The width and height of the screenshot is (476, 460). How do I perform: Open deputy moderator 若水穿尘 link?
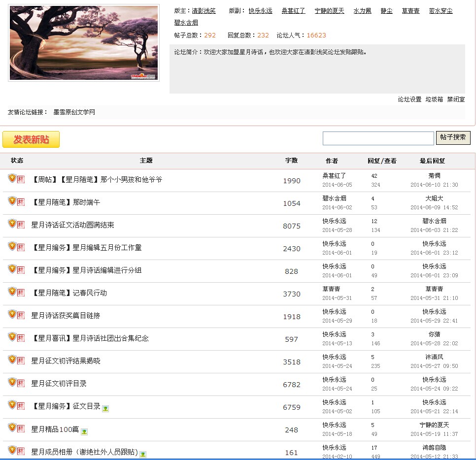point(441,11)
